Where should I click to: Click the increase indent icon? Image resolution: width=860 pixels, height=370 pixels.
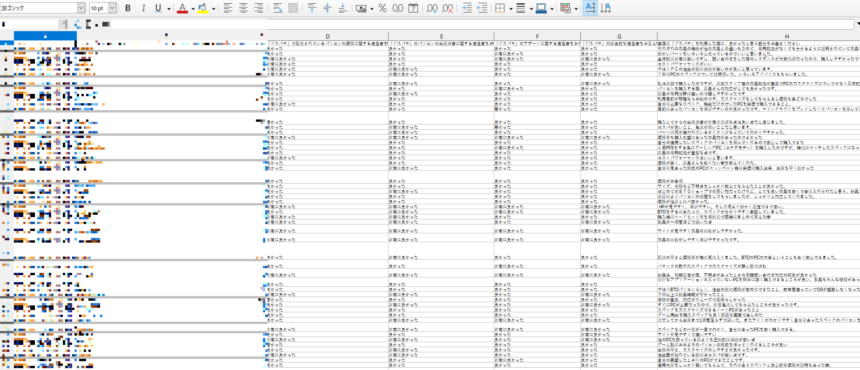tap(467, 8)
